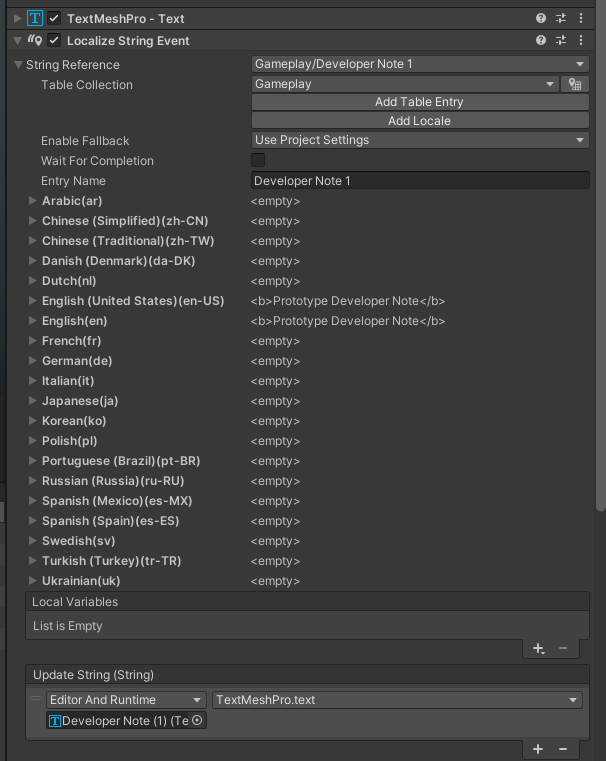Viewport: 606px width, 761px height.
Task: Click the object picker on Developer Note field
Action: 197,720
